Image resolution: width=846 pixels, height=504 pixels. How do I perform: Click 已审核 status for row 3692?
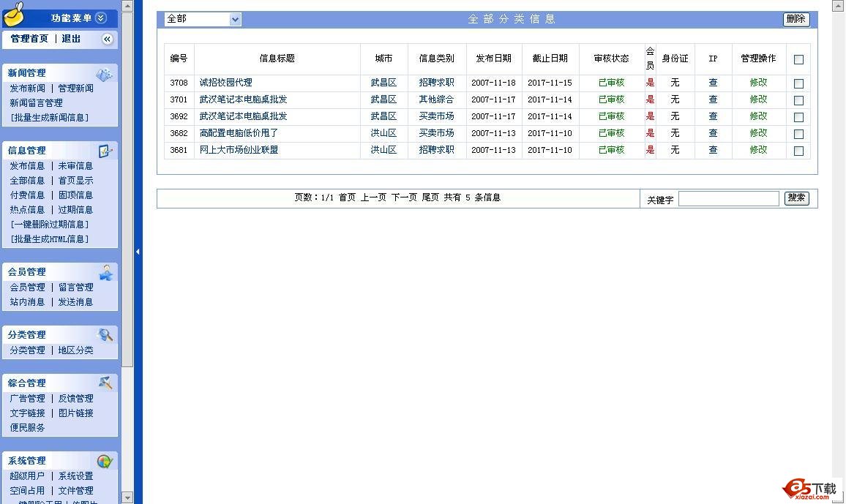[x=611, y=116]
